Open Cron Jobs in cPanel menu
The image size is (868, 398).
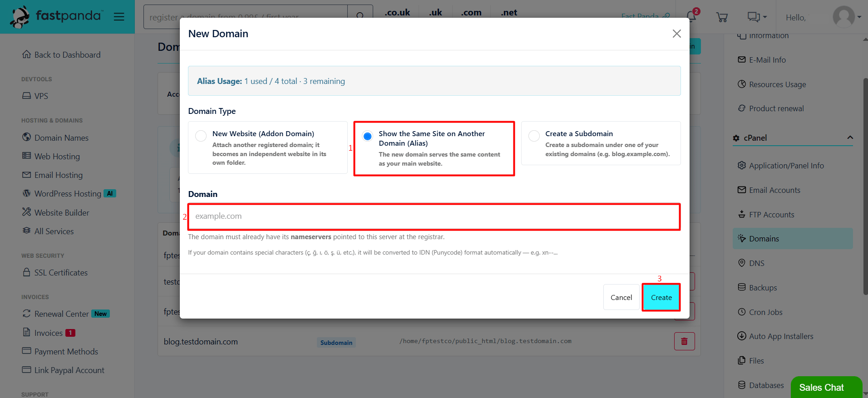(x=760, y=312)
